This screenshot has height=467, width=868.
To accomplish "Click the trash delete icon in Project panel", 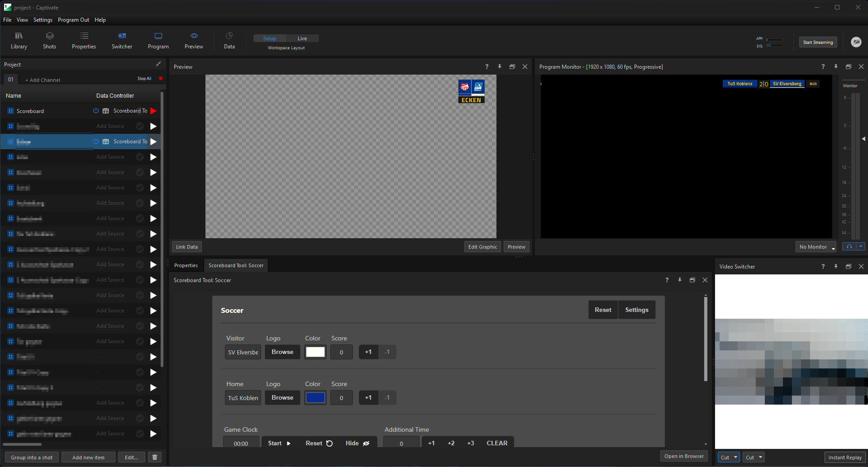I will point(155,457).
